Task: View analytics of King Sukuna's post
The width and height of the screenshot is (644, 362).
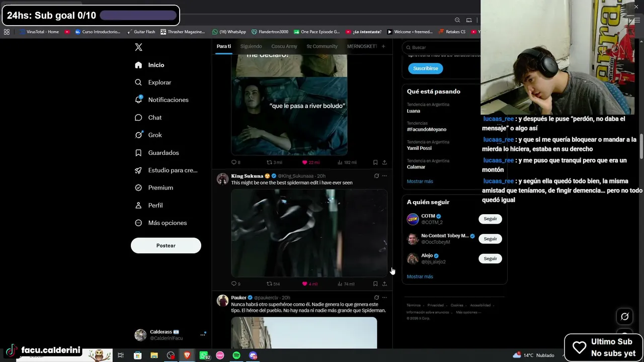Action: 346,284
